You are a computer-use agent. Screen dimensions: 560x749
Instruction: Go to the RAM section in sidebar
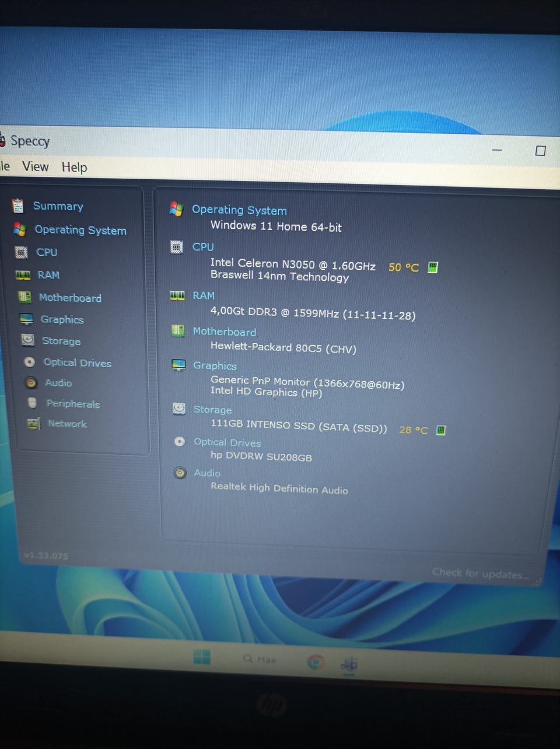point(48,275)
